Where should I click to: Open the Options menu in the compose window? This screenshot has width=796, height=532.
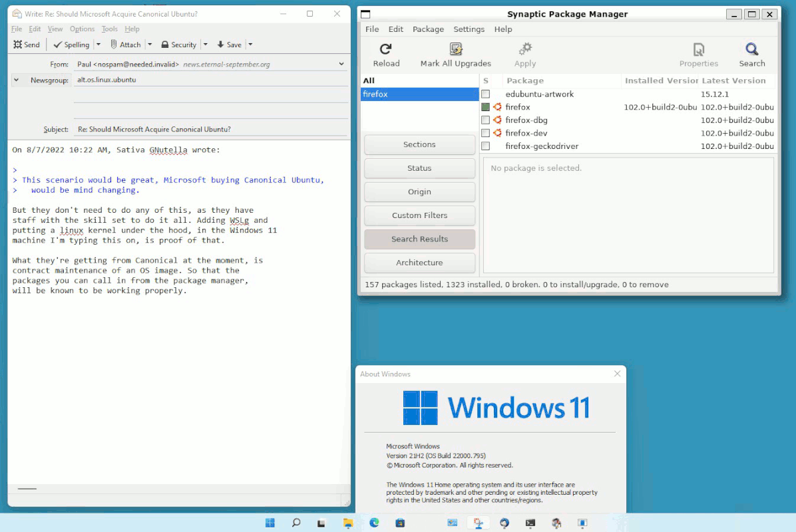tap(83, 29)
